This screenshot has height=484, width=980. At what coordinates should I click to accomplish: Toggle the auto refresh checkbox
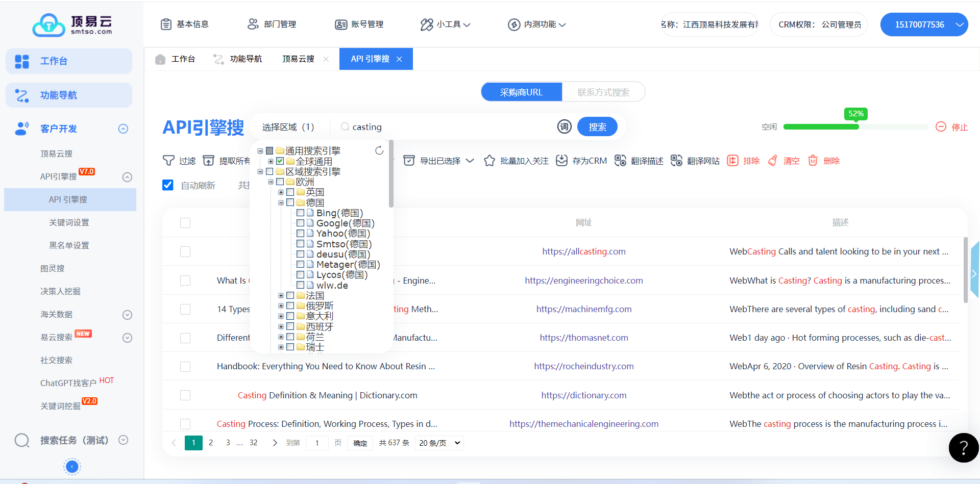(x=168, y=185)
